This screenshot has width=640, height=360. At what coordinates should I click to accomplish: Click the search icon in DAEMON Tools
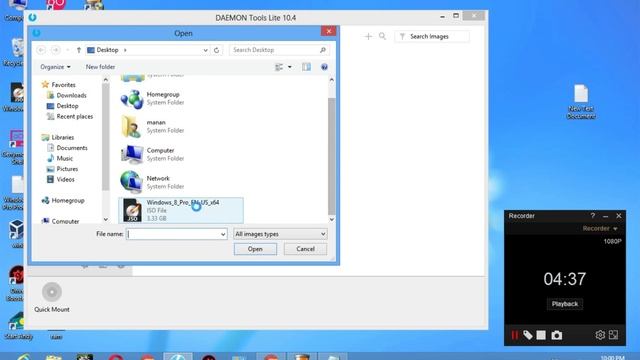coord(382,36)
